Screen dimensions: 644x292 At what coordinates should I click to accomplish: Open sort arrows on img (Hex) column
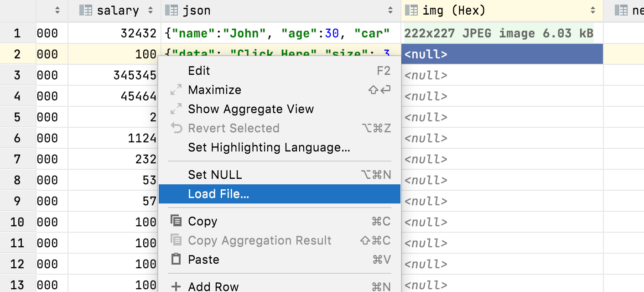point(593,10)
